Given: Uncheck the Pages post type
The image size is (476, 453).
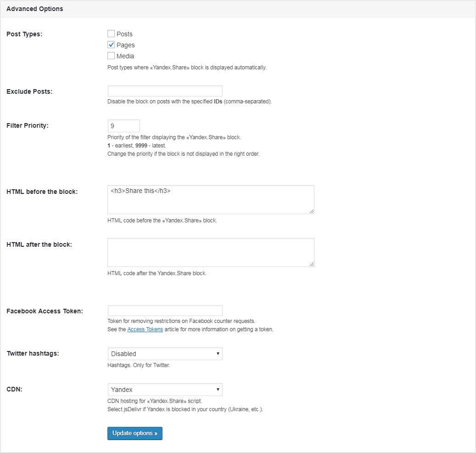Looking at the screenshot, I should point(111,45).
